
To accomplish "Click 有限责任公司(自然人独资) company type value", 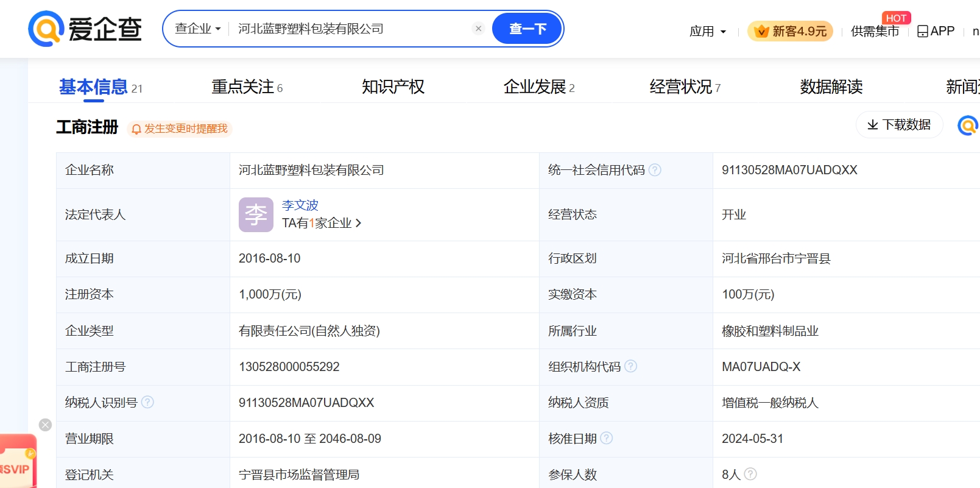I will [309, 331].
